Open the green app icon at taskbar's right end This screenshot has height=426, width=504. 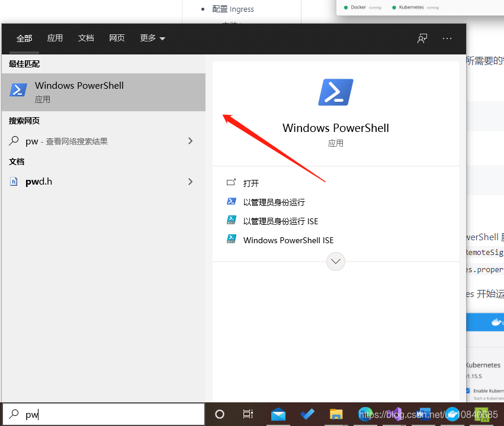[x=481, y=414]
